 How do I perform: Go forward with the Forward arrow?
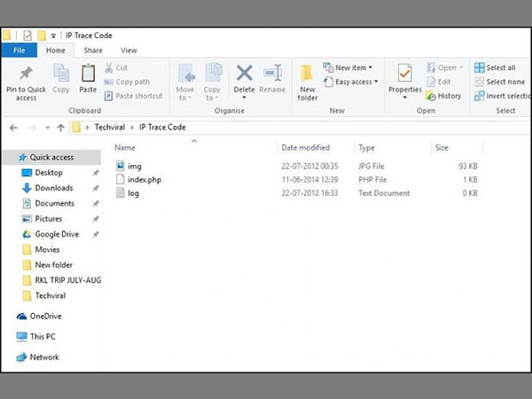coord(33,128)
